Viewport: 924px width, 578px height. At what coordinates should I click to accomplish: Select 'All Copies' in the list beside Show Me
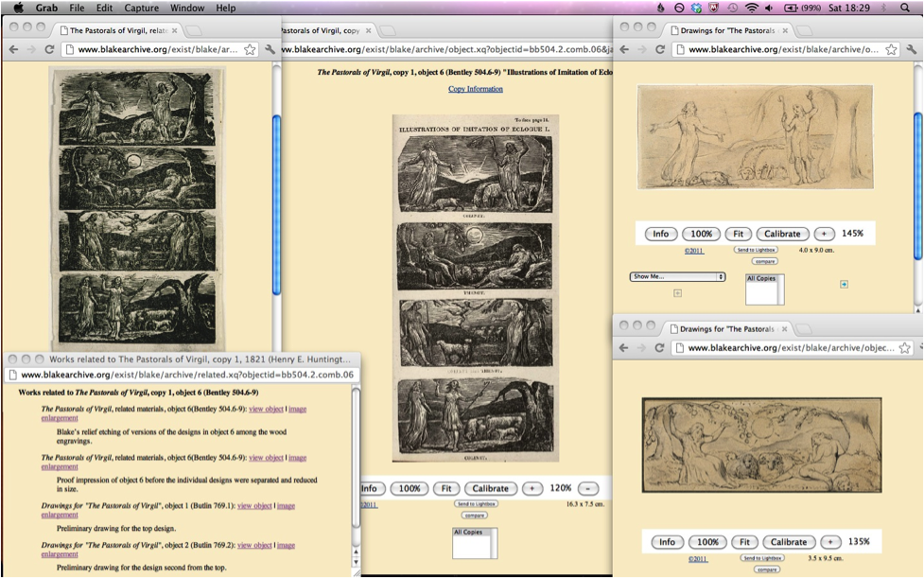[x=761, y=279]
